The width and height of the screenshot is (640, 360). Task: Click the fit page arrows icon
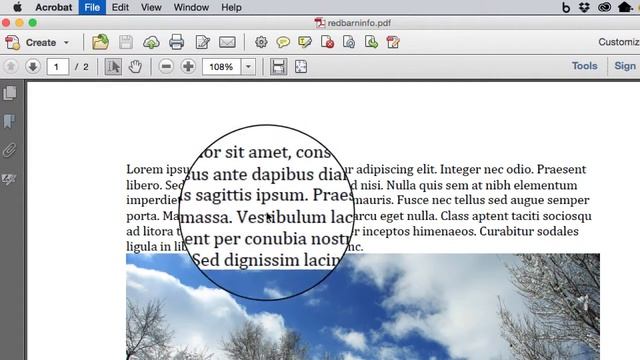click(x=301, y=67)
